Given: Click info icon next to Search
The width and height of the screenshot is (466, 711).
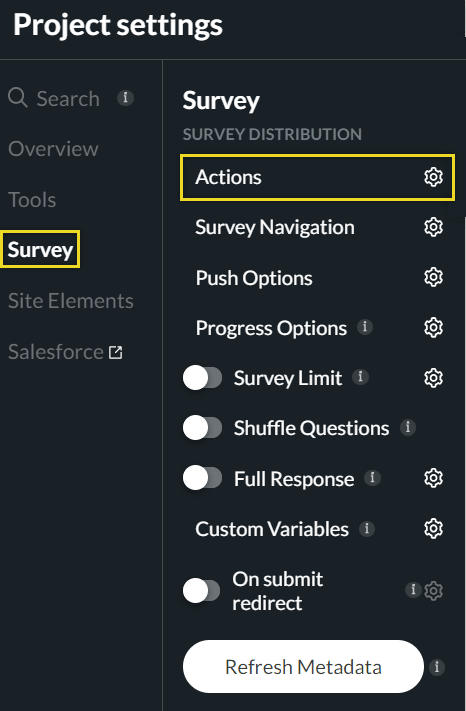Looking at the screenshot, I should (x=125, y=97).
